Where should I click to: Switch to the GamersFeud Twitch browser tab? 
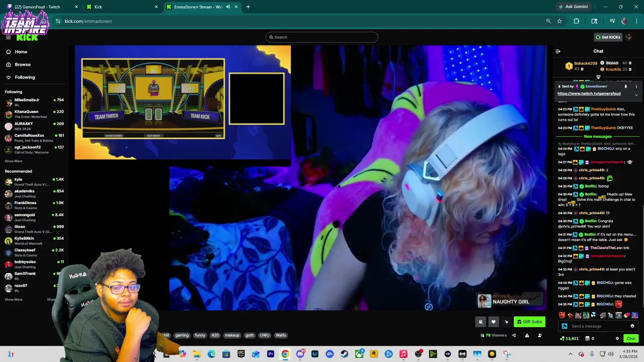(42, 7)
